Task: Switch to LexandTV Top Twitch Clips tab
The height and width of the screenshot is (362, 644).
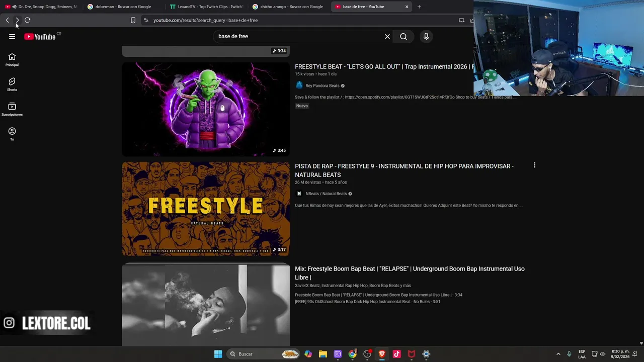Action: [x=206, y=7]
